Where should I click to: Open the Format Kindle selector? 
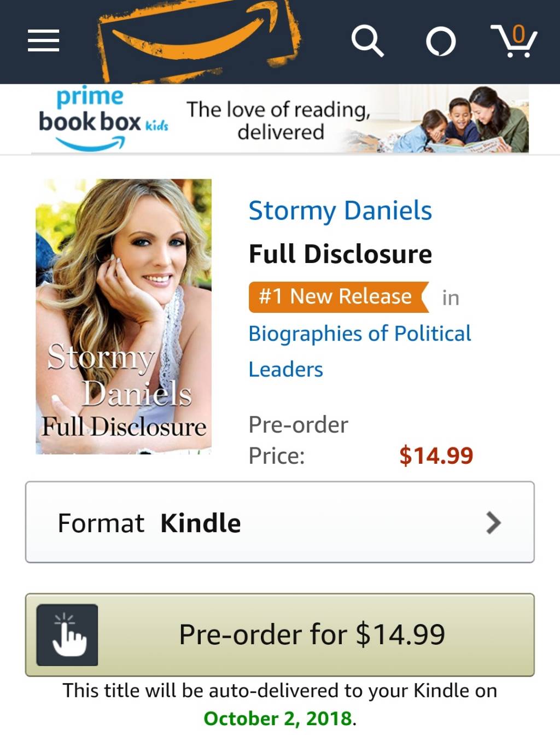click(280, 522)
